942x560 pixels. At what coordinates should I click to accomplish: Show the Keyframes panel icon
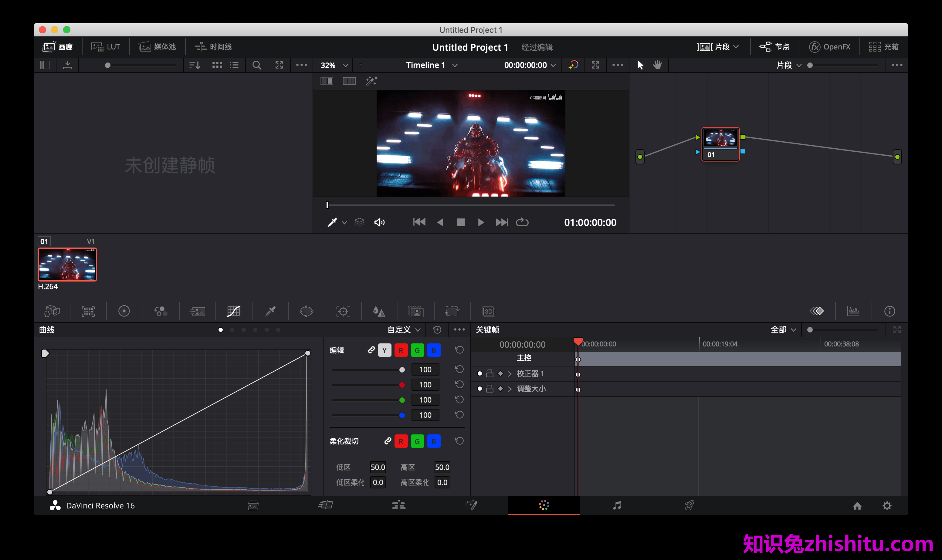click(817, 311)
